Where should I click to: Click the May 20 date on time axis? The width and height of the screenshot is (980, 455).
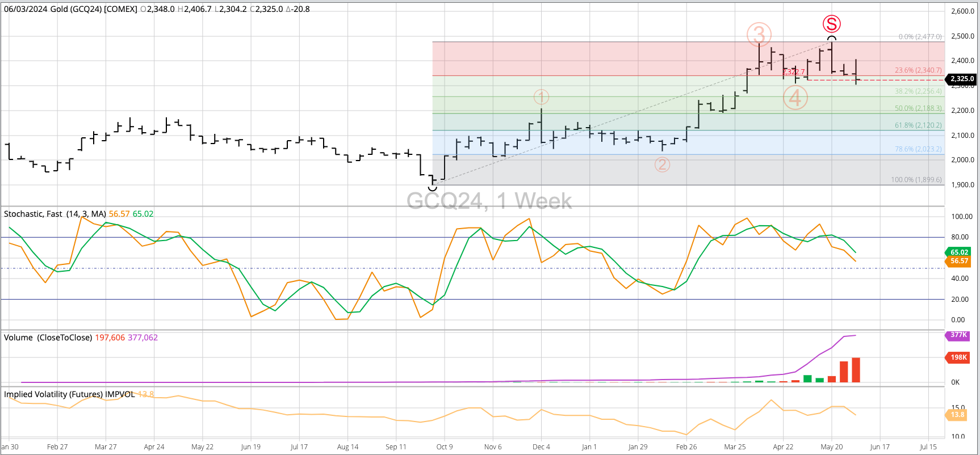tap(831, 447)
